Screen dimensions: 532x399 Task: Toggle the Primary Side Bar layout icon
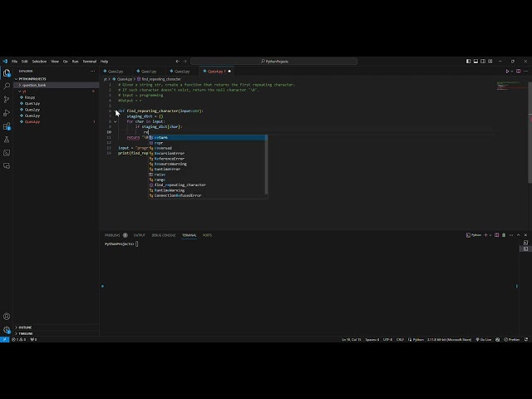468,62
